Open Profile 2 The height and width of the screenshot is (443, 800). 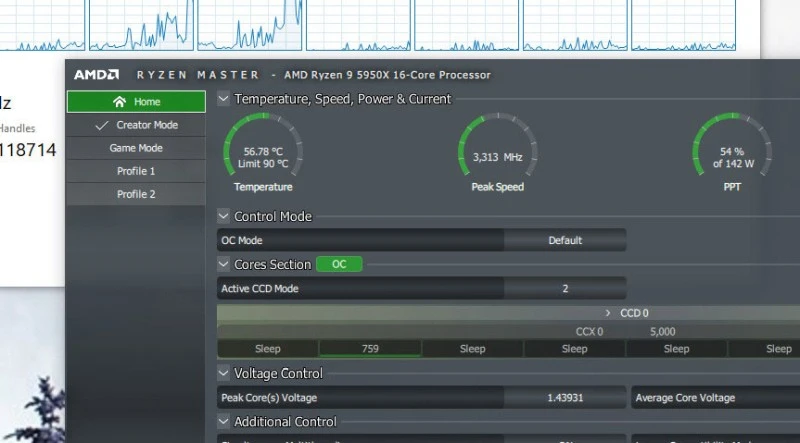(136, 194)
